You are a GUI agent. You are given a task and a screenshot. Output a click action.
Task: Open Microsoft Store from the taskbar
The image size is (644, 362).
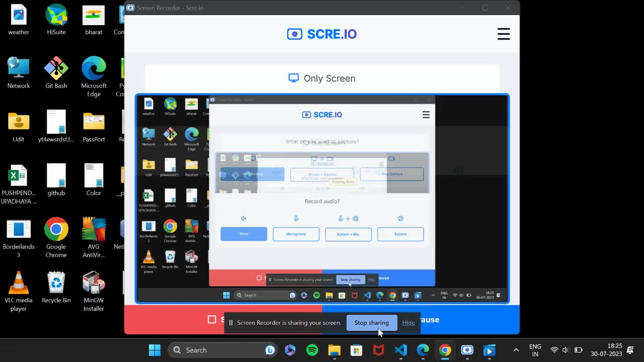[356, 350]
